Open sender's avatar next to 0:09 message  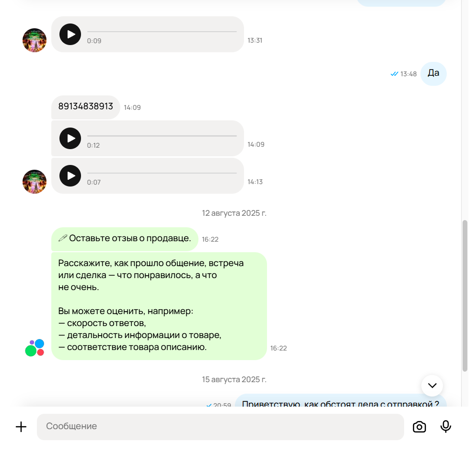pyautogui.click(x=35, y=40)
